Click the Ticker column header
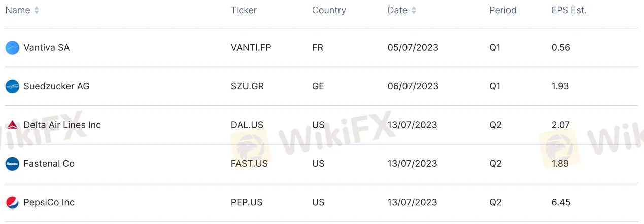 pos(244,10)
